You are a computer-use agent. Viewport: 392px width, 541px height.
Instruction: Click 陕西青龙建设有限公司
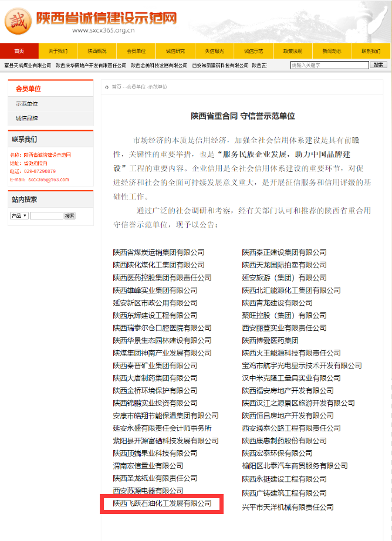pyautogui.click(x=278, y=303)
